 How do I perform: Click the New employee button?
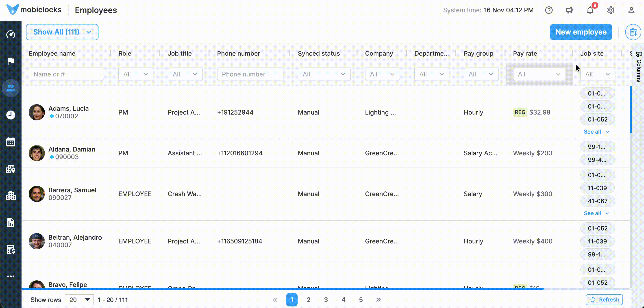(x=581, y=32)
